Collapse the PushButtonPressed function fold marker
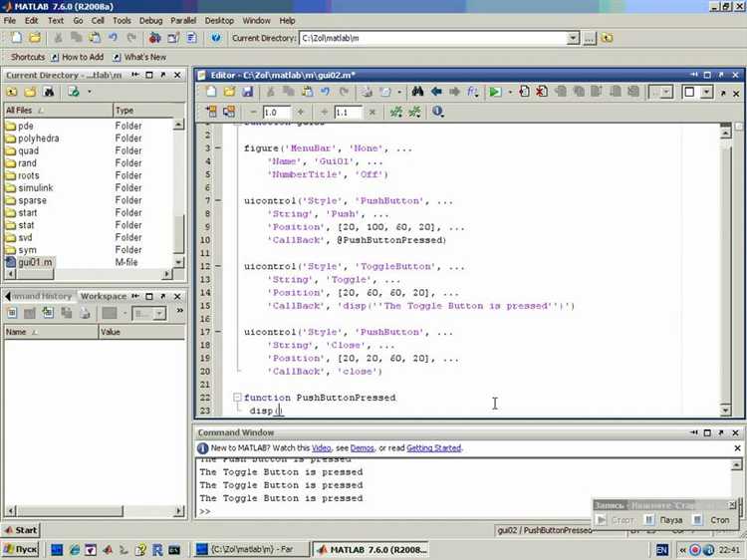Viewport: 747px width, 560px height. coord(237,397)
